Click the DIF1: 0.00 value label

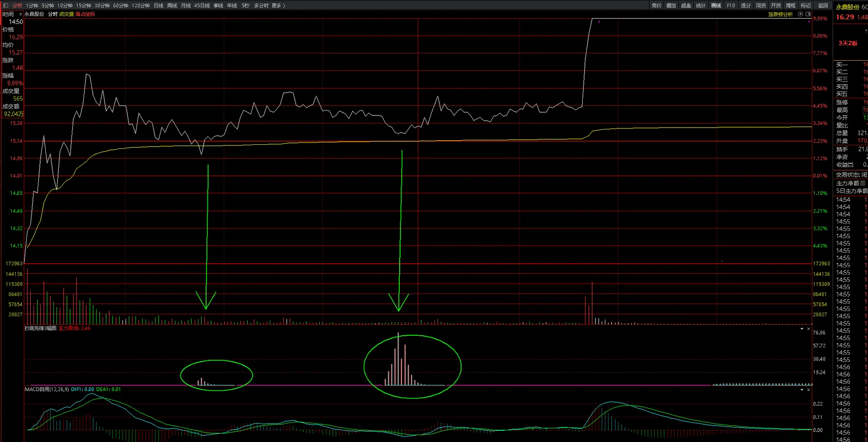click(x=83, y=390)
